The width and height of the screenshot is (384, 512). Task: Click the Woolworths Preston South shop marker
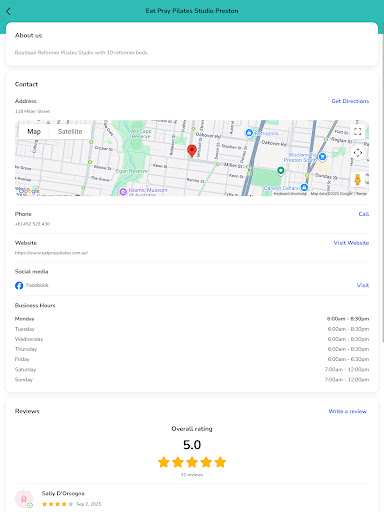pos(322,156)
